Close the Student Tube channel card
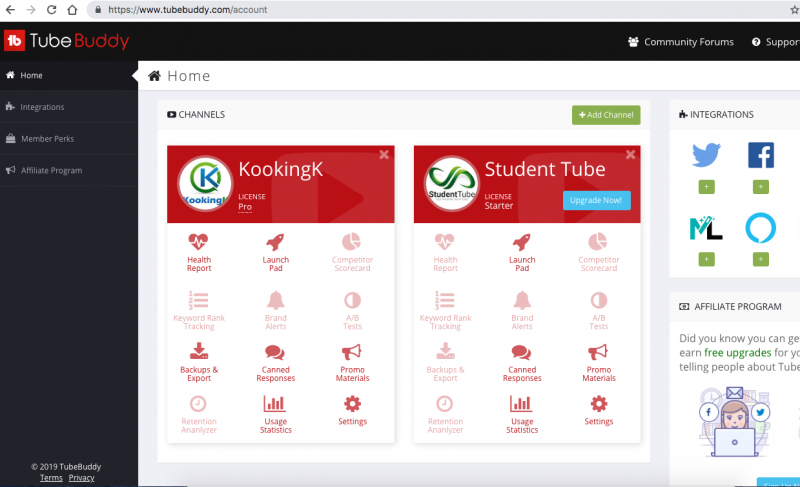This screenshot has width=800, height=487. (630, 155)
